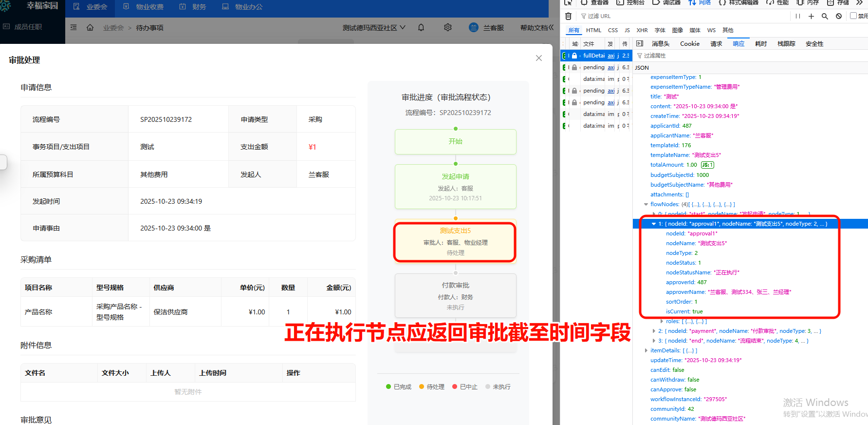
Task: Click the ¥1 支出金额 value
Action: [313, 147]
